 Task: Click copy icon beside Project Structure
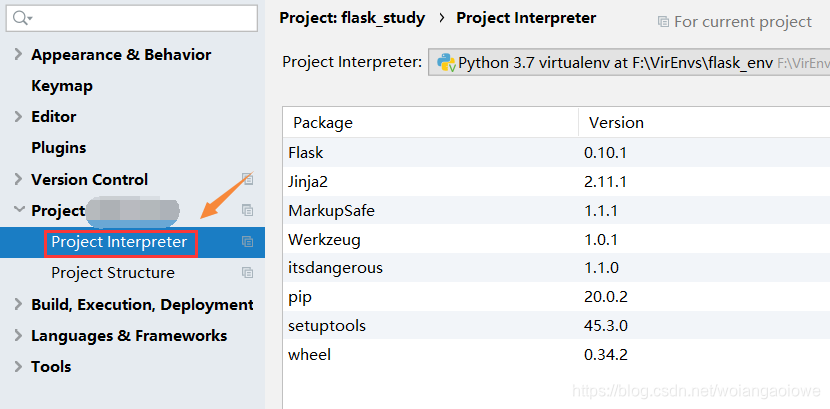pos(248,273)
